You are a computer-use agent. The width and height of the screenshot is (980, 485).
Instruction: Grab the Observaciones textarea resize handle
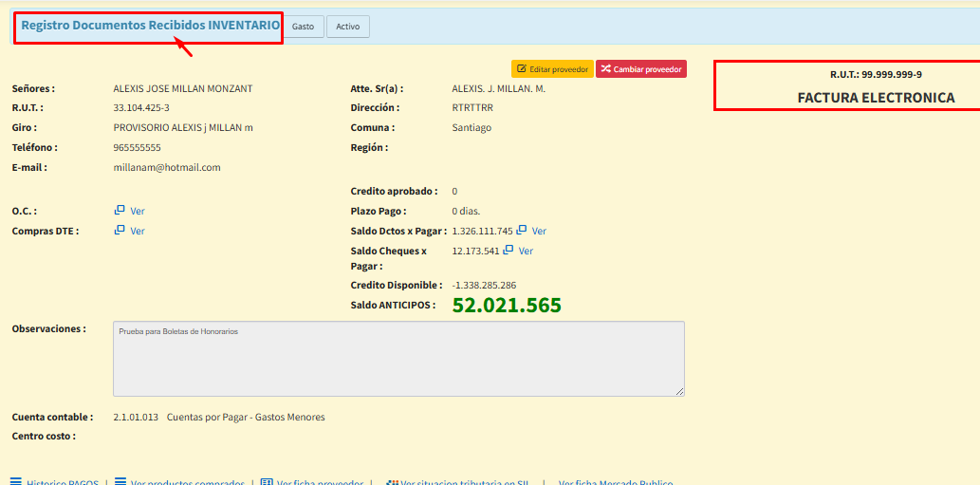680,391
